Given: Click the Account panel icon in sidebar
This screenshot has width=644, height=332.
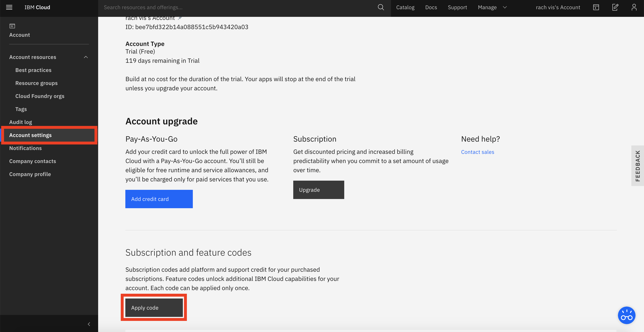Looking at the screenshot, I should click(12, 26).
